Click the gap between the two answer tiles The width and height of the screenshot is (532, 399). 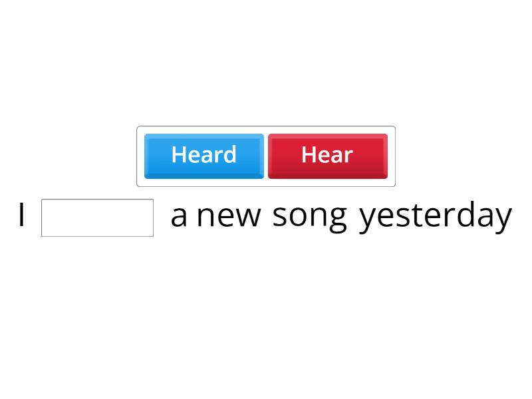click(x=265, y=156)
